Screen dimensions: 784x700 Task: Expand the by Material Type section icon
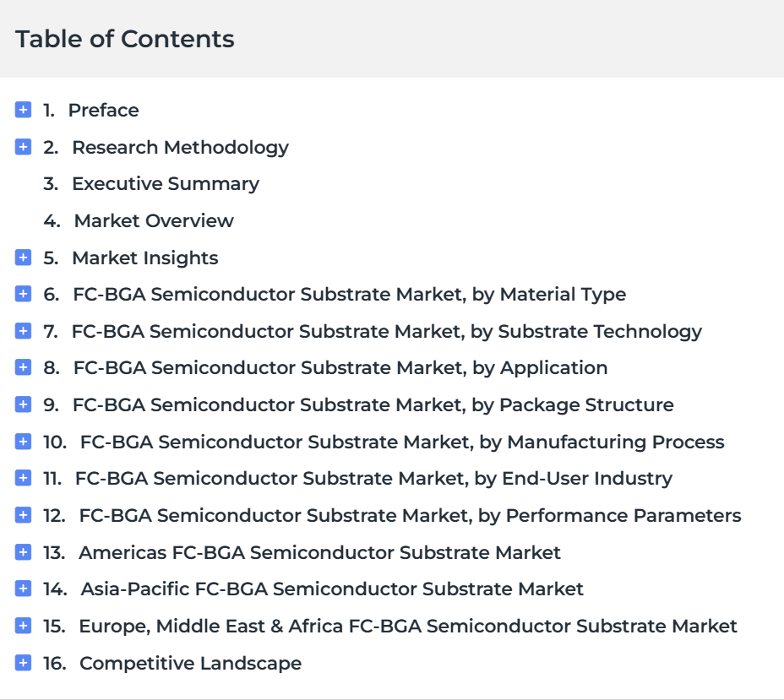click(23, 294)
